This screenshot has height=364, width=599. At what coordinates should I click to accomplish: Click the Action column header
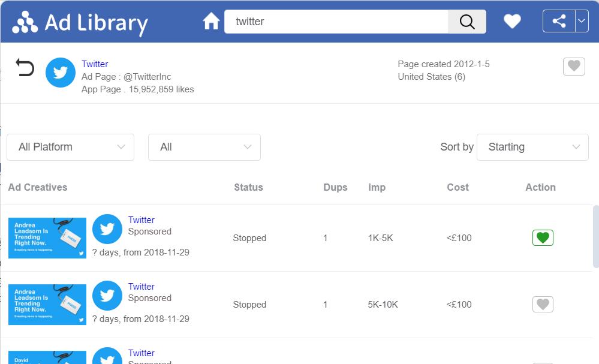(541, 187)
